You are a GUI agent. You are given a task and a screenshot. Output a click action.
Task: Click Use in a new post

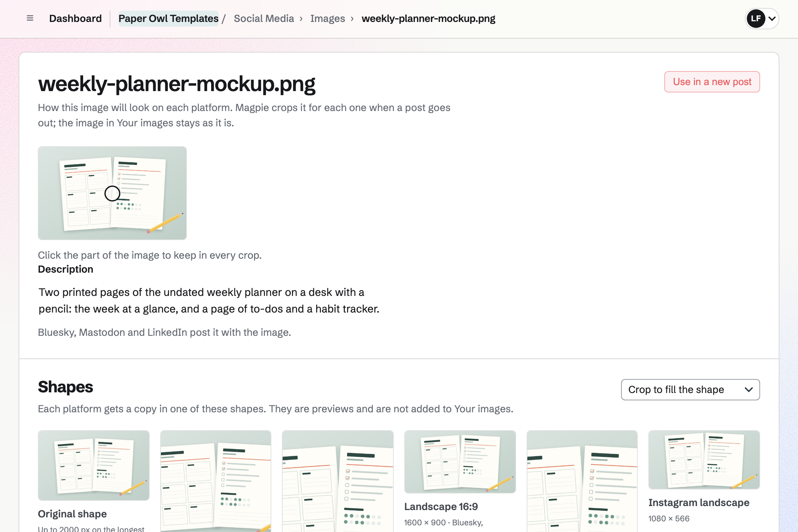click(712, 82)
